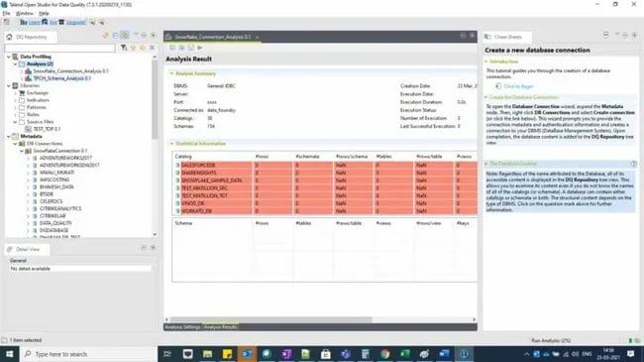Open File Explorer from the taskbar

tap(207, 354)
